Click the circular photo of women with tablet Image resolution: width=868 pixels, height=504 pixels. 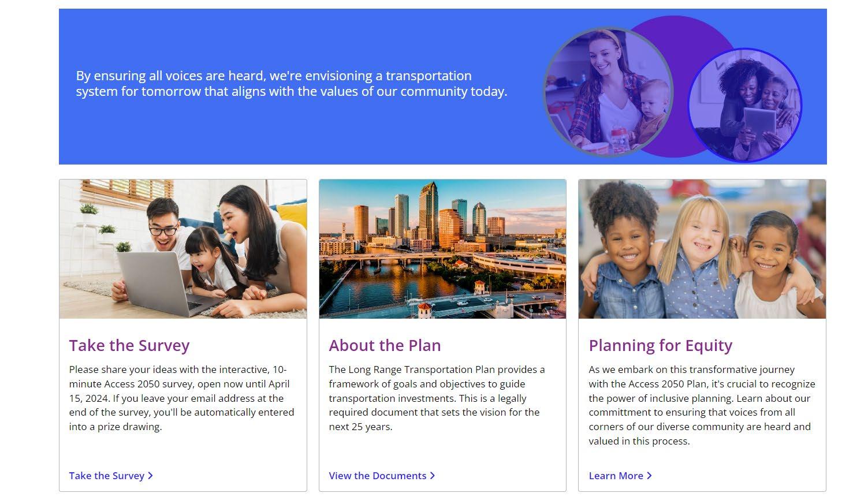(746, 105)
